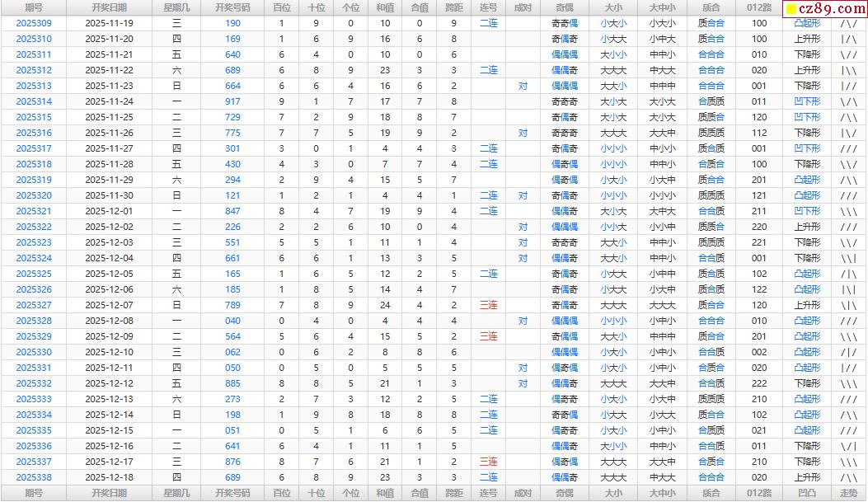Open issue 2025317 link

tap(34, 148)
